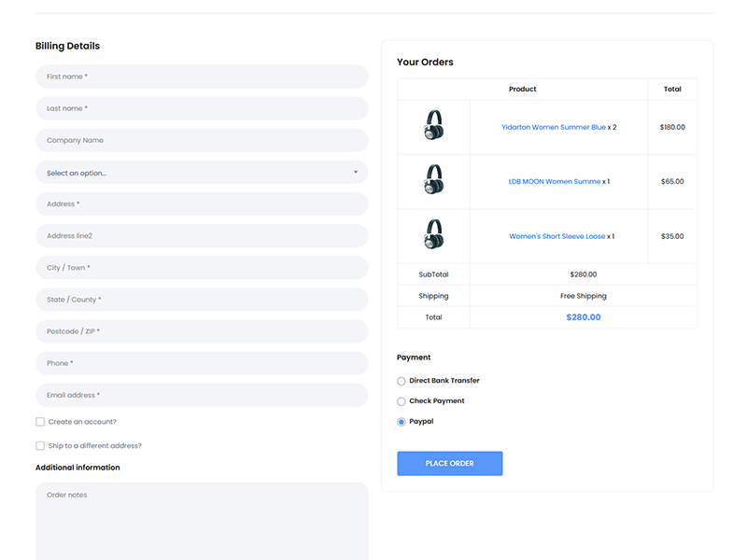747x560 pixels.
Task: Open the Select an option dropdown
Action: pos(202,173)
